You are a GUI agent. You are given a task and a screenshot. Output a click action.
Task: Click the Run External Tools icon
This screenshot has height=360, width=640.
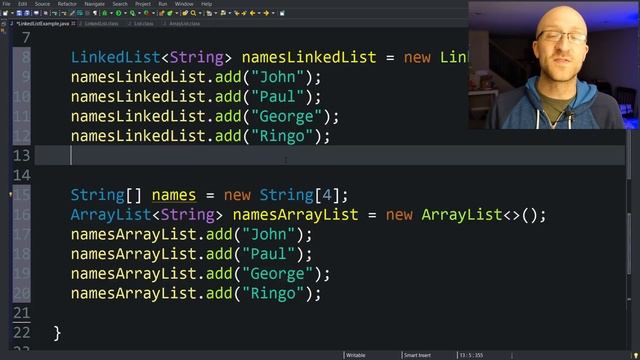click(x=147, y=13)
